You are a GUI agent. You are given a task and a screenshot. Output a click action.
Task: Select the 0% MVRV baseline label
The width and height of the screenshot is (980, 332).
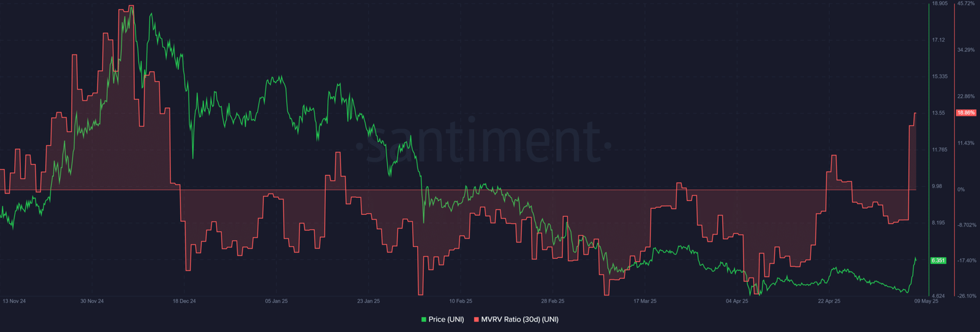pyautogui.click(x=961, y=190)
